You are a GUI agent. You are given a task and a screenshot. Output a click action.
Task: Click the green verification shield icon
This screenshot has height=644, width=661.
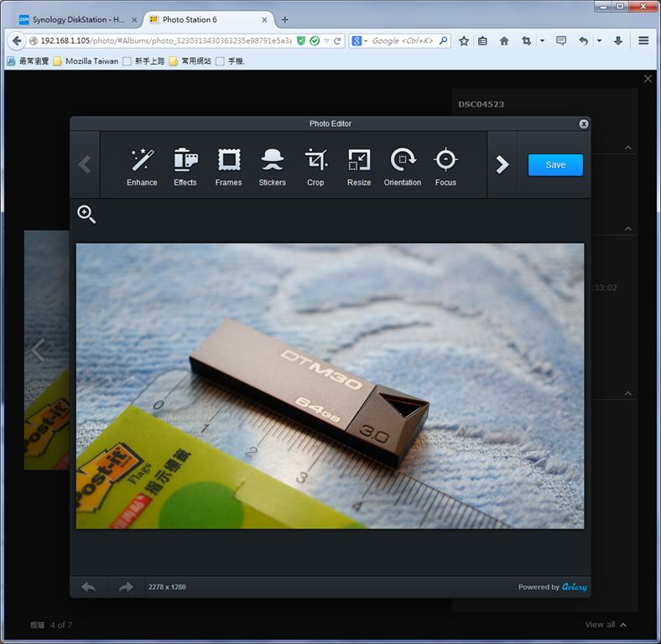[x=301, y=41]
